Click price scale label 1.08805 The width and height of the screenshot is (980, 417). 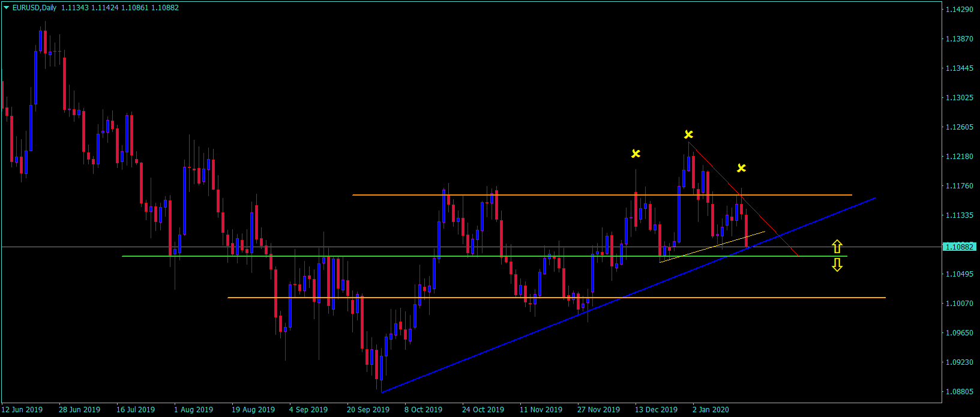959,392
